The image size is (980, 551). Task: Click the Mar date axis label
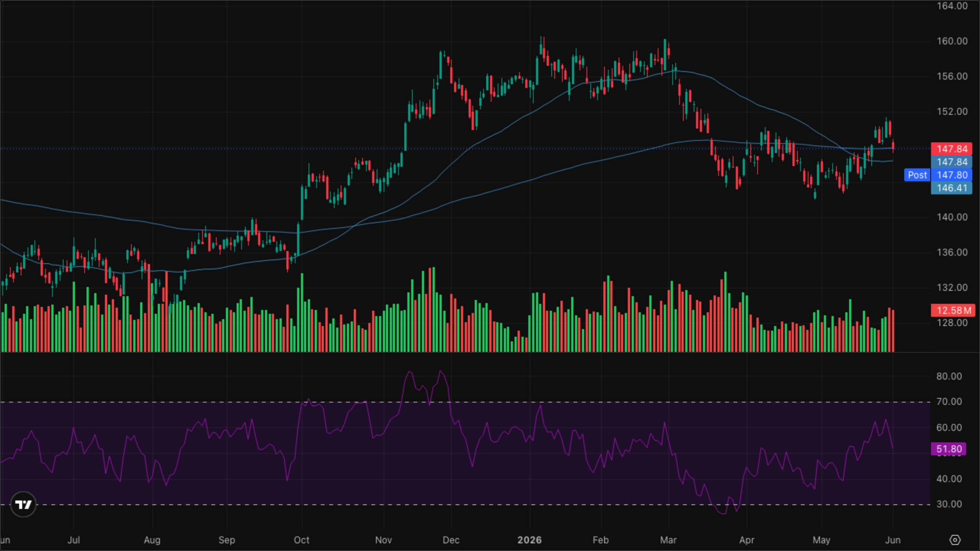point(668,540)
